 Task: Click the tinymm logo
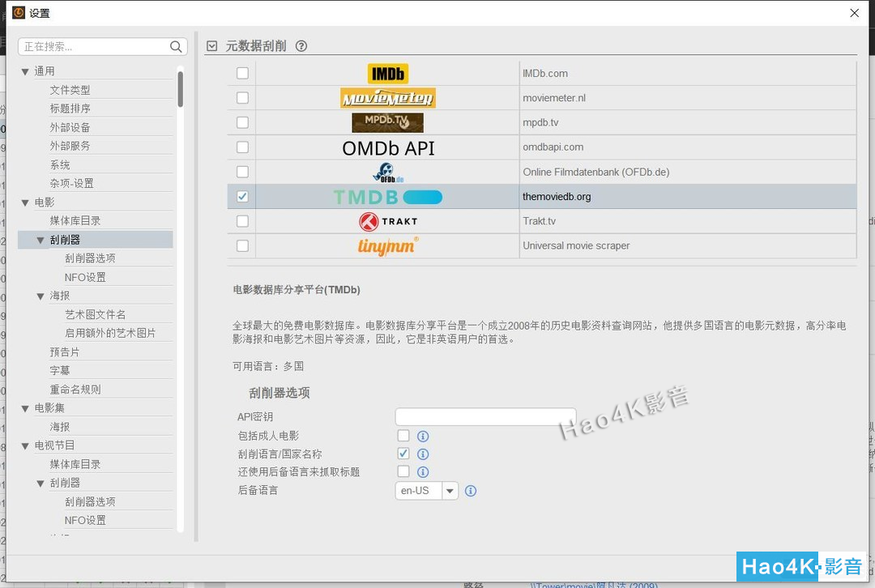388,246
